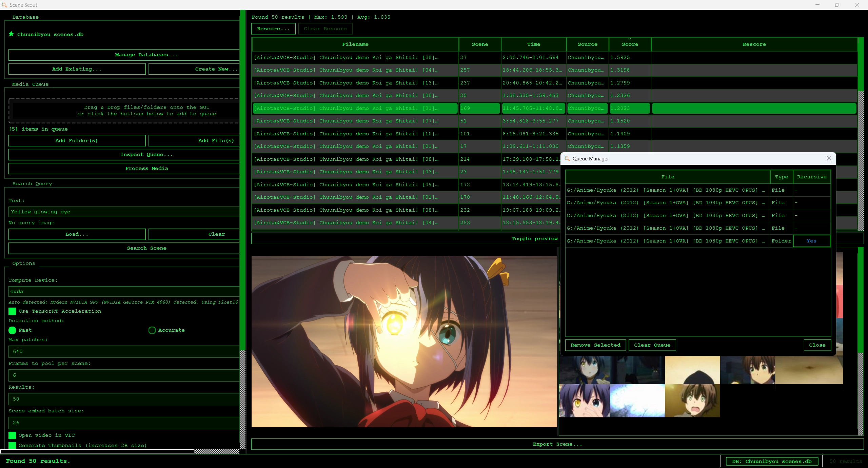The height and width of the screenshot is (468, 868).
Task: Run Search Scene
Action: tap(124, 248)
